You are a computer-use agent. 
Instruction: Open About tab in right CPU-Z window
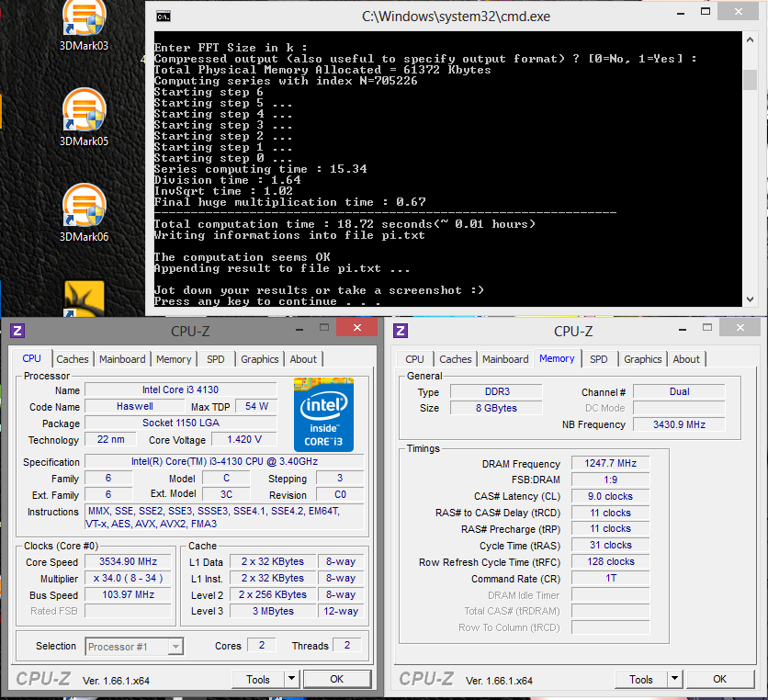click(686, 359)
